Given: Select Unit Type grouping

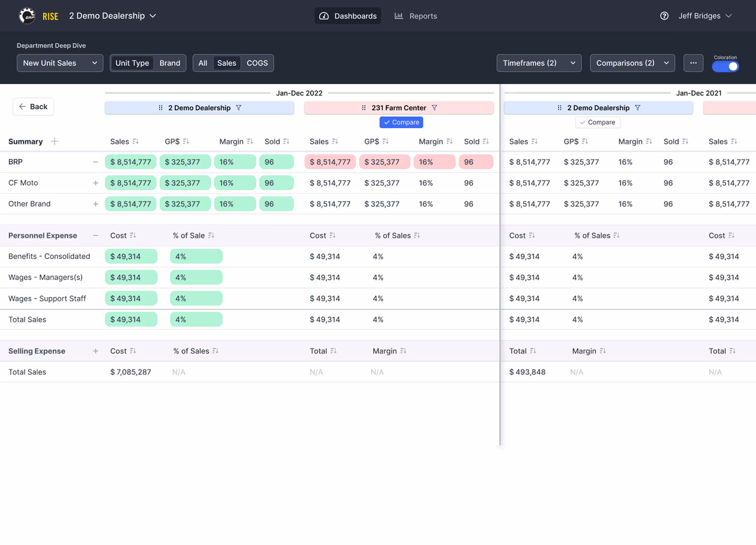Looking at the screenshot, I should coord(132,63).
